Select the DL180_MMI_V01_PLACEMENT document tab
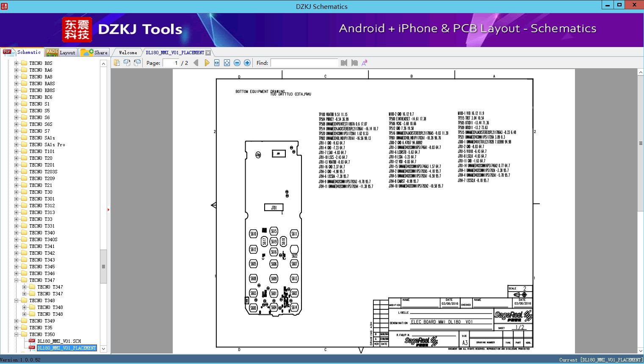 [x=175, y=53]
